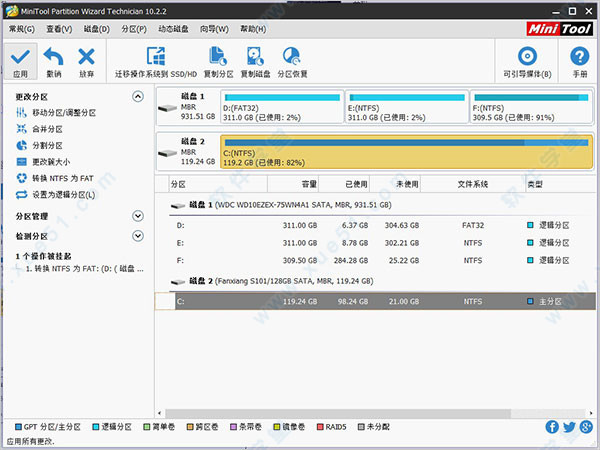The height and width of the screenshot is (450, 600).
Task: Open the 查看(V) menu
Action: pos(59,29)
